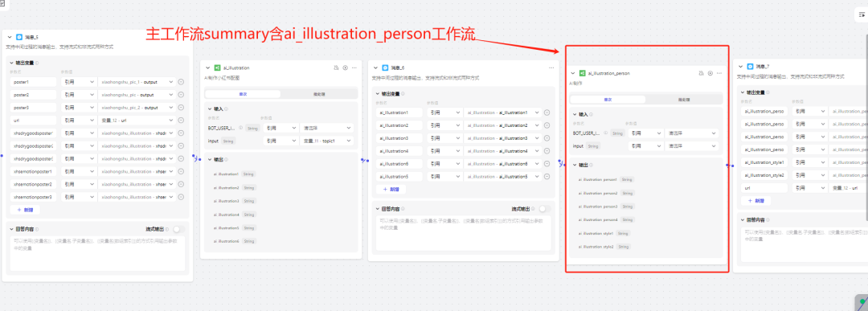Remove the ai_illustration4 row in 消息_6

547,151
